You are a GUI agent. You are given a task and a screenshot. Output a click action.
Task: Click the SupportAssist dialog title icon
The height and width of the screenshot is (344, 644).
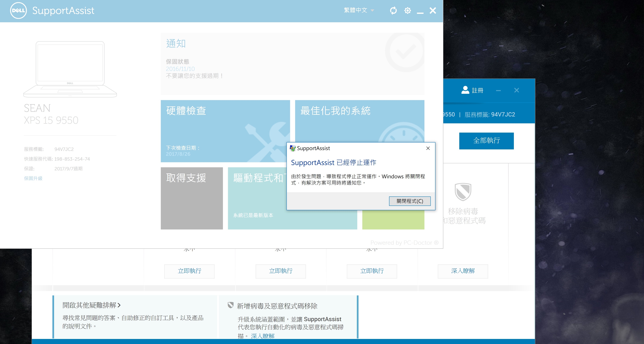tap(293, 148)
